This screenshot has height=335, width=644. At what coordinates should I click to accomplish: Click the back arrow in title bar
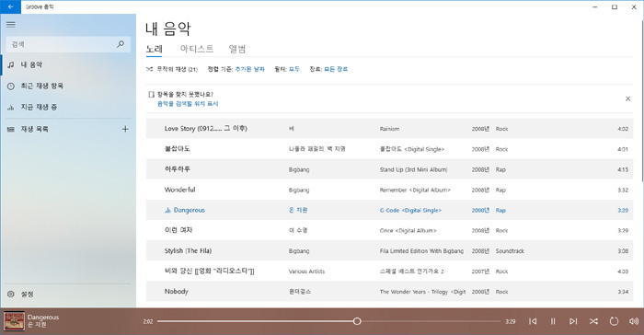coord(11,6)
